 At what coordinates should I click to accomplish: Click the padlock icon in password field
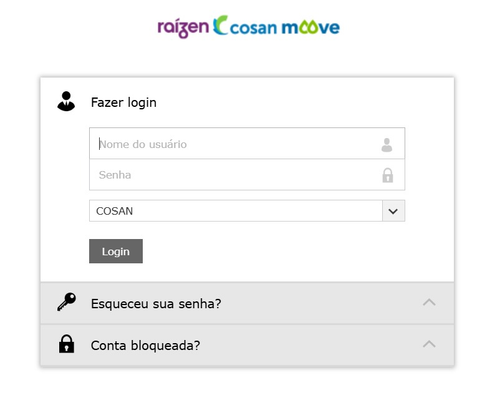coord(387,175)
